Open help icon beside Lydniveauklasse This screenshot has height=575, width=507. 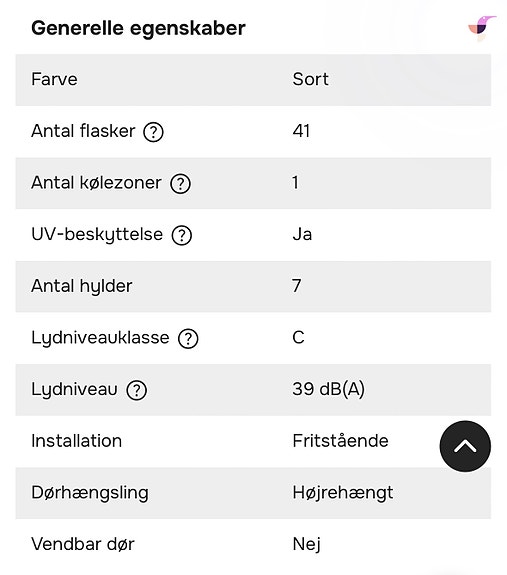coord(188,339)
